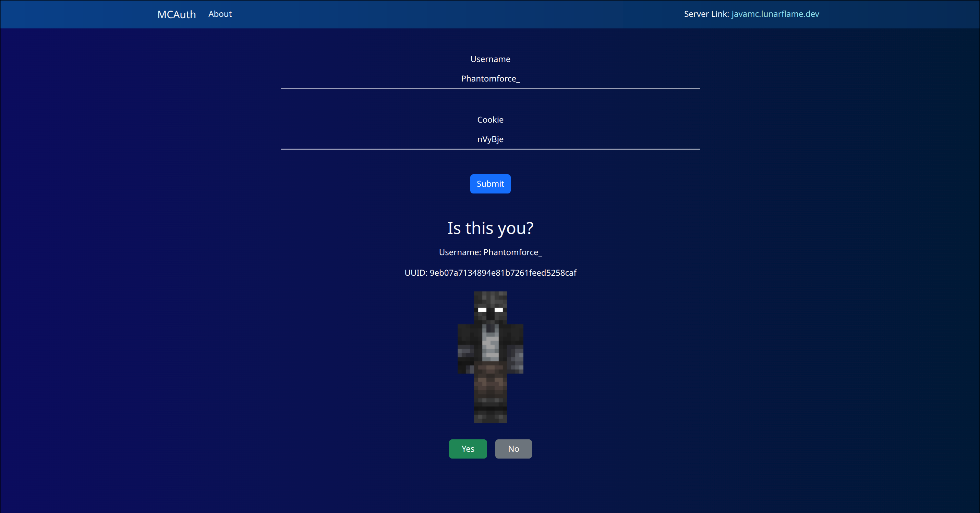
Task: Focus the Username field containing Phantomforce_
Action: (490, 79)
